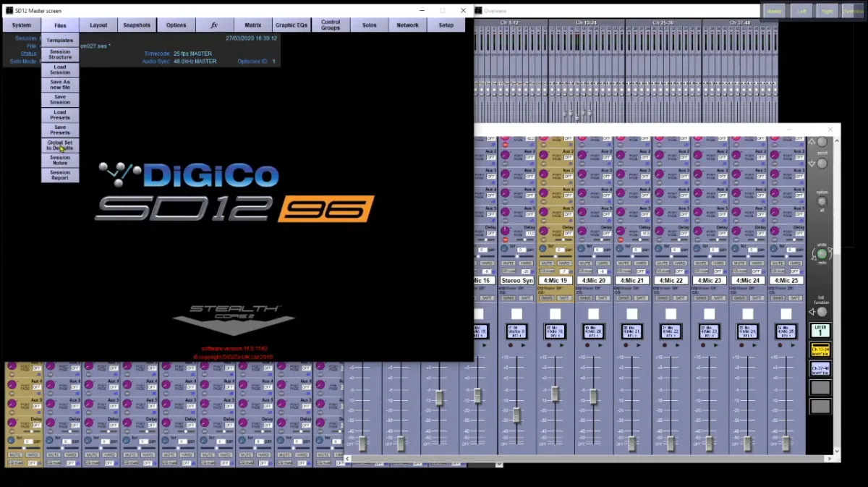Open the fx menu in master screen
The height and width of the screenshot is (487, 868).
point(214,25)
